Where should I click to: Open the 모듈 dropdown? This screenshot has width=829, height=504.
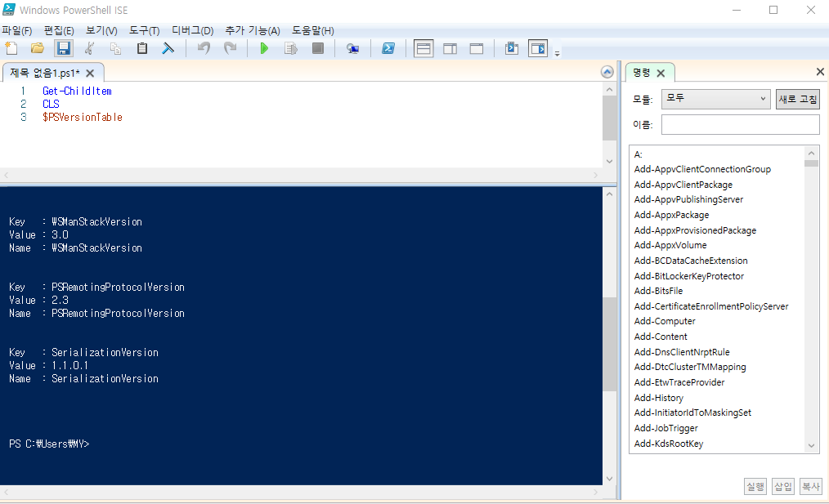715,99
